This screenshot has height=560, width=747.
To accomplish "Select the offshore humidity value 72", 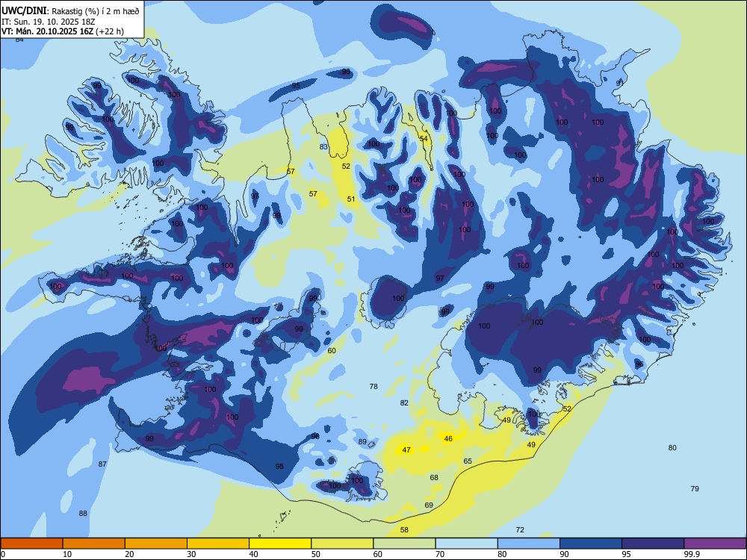I will (520, 529).
